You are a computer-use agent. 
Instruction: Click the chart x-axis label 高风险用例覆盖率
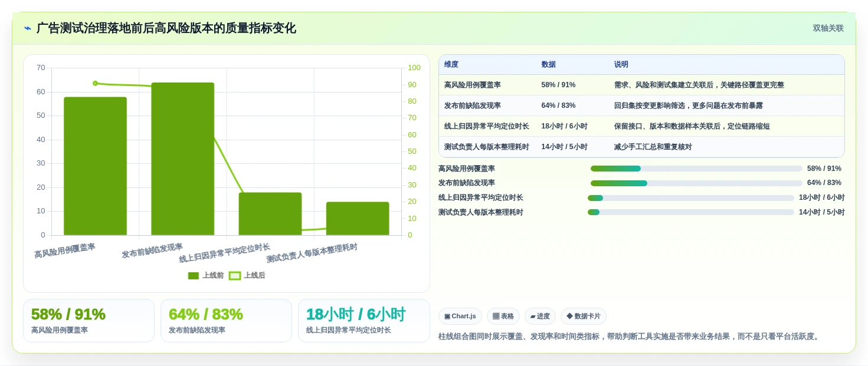65,251
